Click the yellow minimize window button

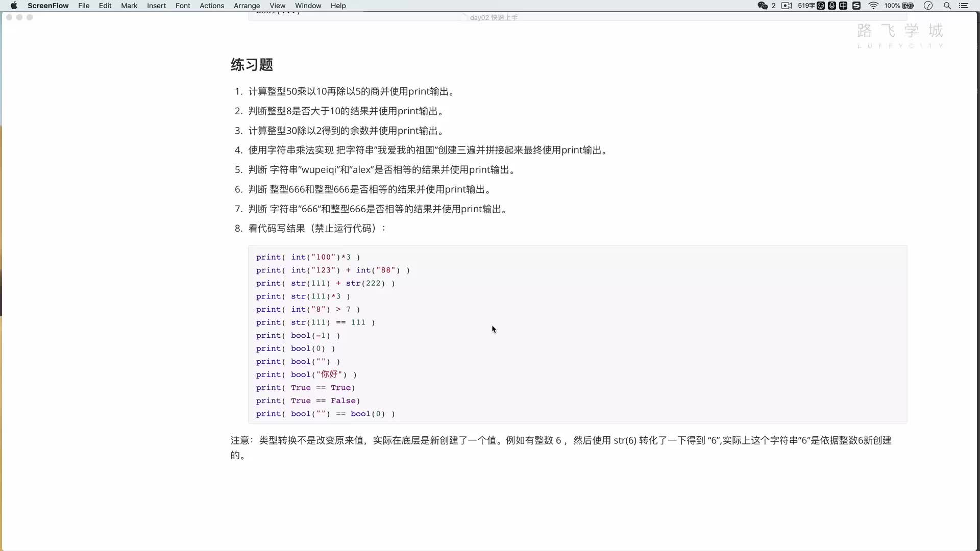19,17
